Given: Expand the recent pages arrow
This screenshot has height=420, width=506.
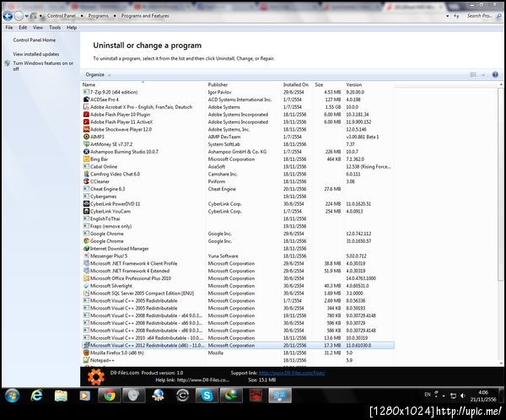Looking at the screenshot, I should click(27, 16).
